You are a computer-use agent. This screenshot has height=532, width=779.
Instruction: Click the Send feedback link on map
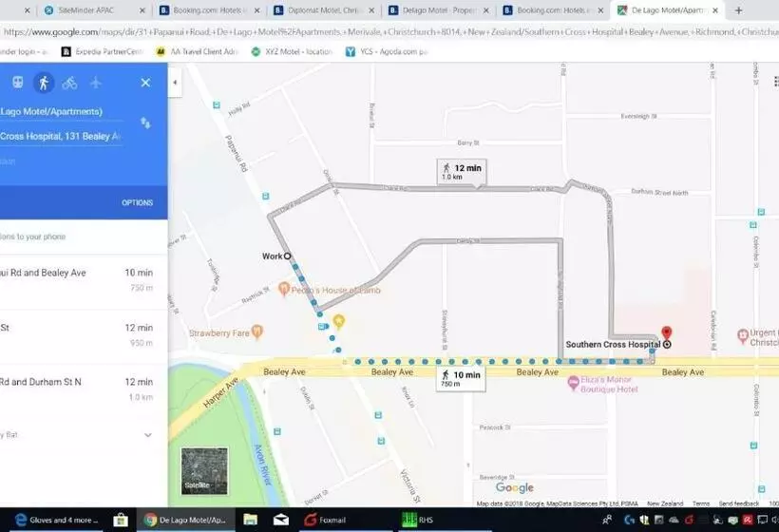pos(738,503)
